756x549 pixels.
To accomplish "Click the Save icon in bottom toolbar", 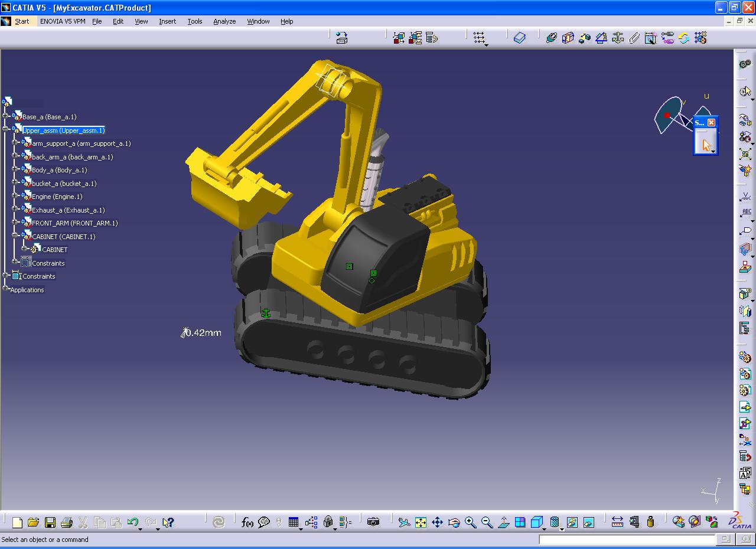I will (50, 522).
